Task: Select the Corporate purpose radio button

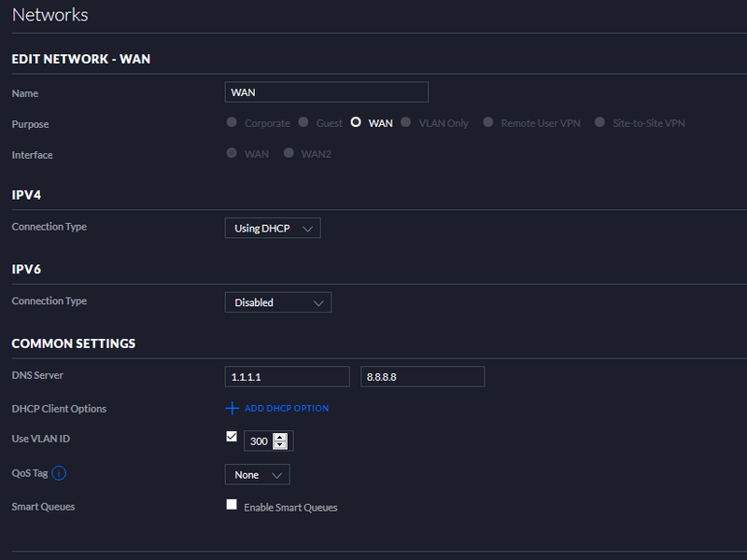Action: tap(232, 122)
